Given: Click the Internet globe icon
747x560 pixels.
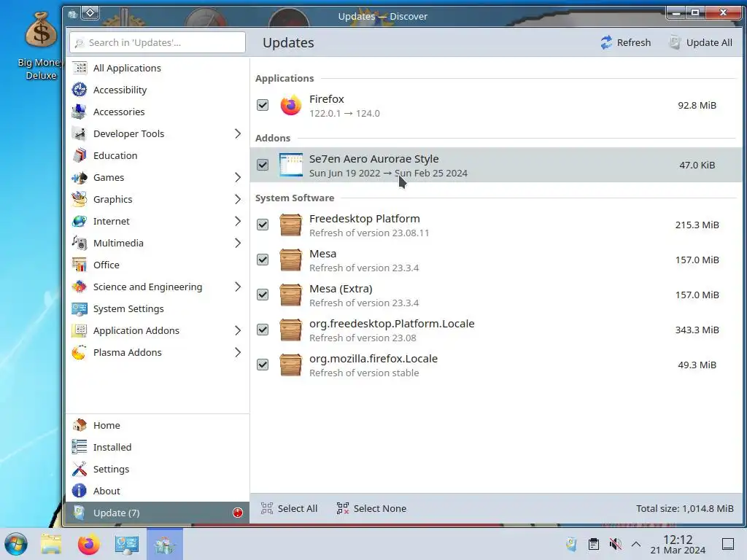Looking at the screenshot, I should coord(80,222).
